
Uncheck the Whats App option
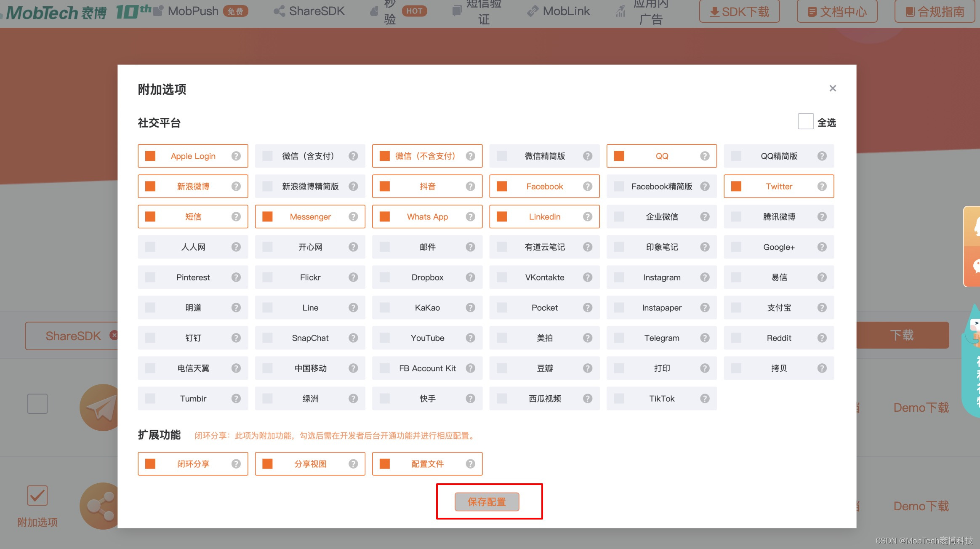pyautogui.click(x=384, y=216)
